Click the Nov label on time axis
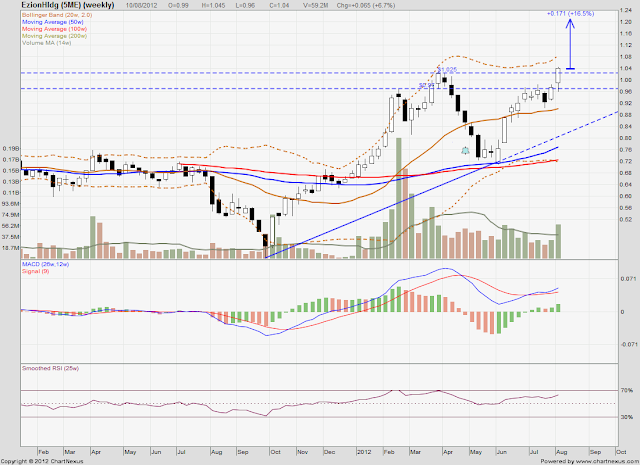640x465 pixels. [302, 452]
